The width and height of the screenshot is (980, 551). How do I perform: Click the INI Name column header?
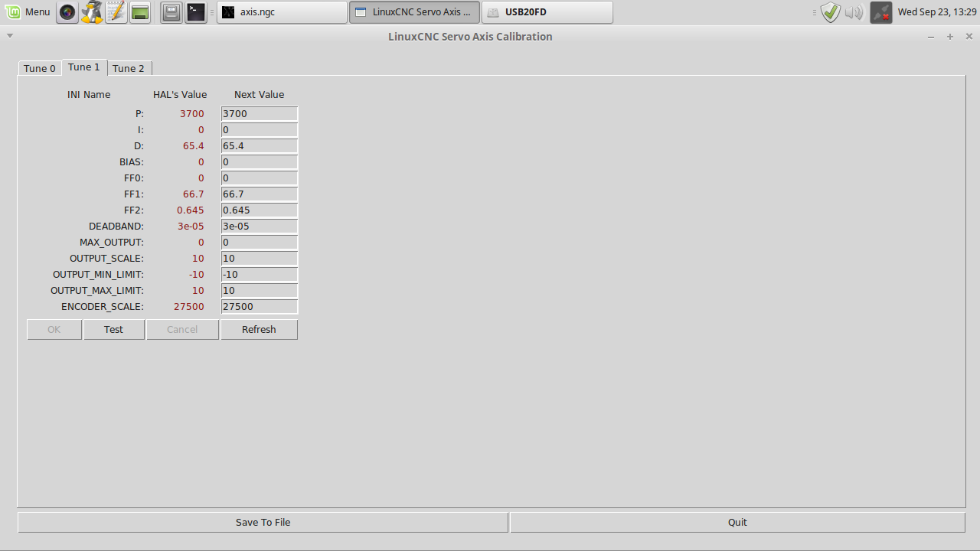[x=89, y=94]
